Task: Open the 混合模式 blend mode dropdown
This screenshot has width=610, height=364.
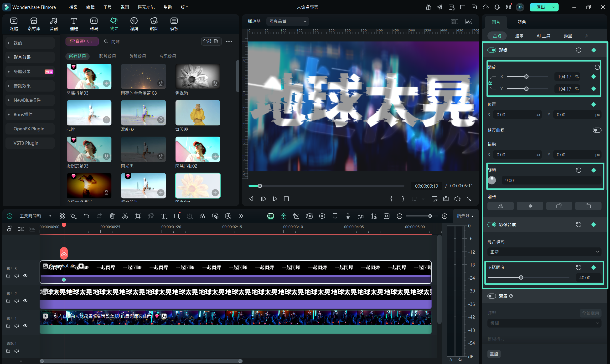Action: point(544,252)
